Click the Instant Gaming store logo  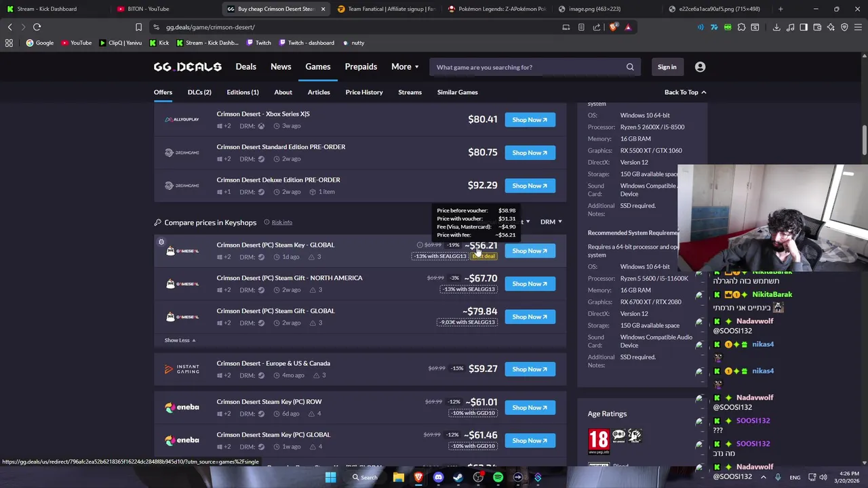pyautogui.click(x=182, y=369)
